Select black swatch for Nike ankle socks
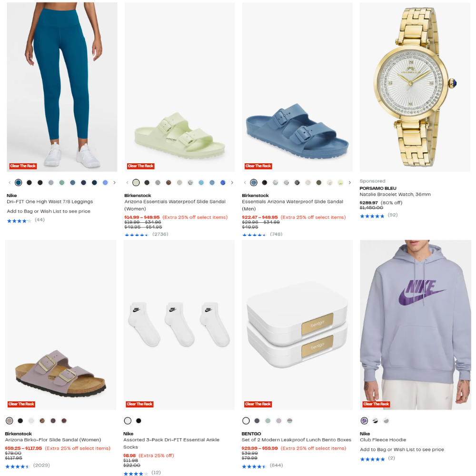This screenshot has width=476, height=476. point(139,420)
